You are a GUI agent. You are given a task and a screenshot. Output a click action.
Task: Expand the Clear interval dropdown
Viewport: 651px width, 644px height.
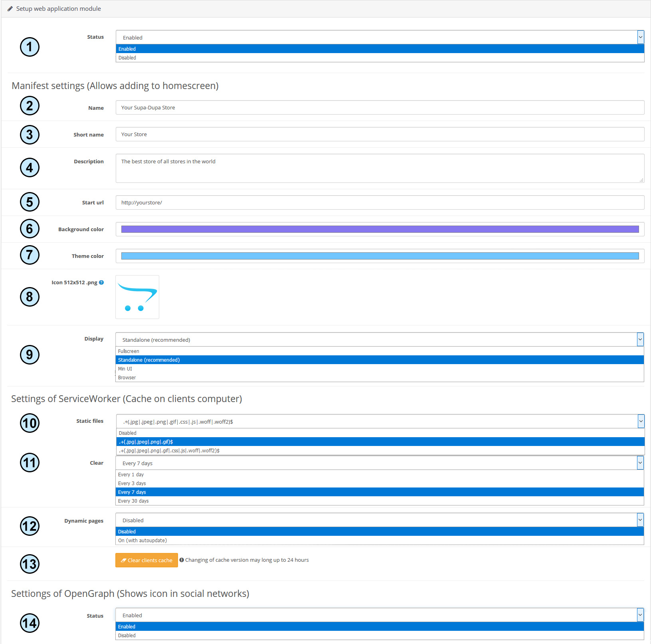640,463
